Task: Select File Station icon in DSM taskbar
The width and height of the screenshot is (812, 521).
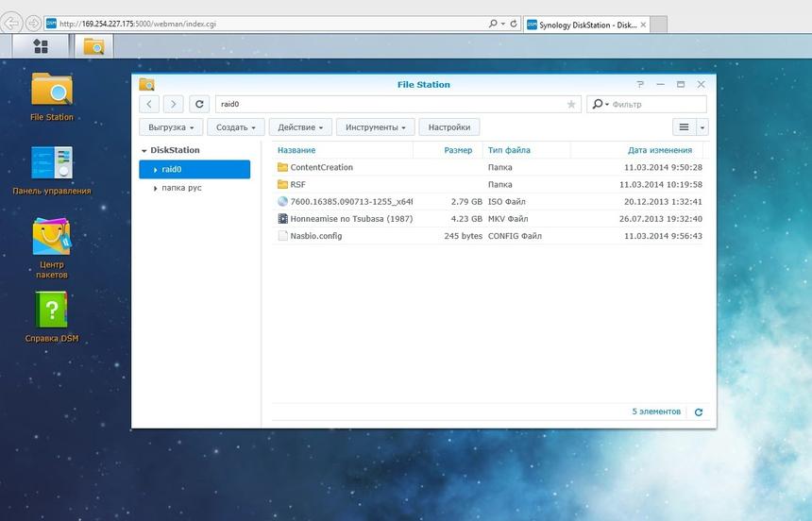Action: pyautogui.click(x=93, y=46)
